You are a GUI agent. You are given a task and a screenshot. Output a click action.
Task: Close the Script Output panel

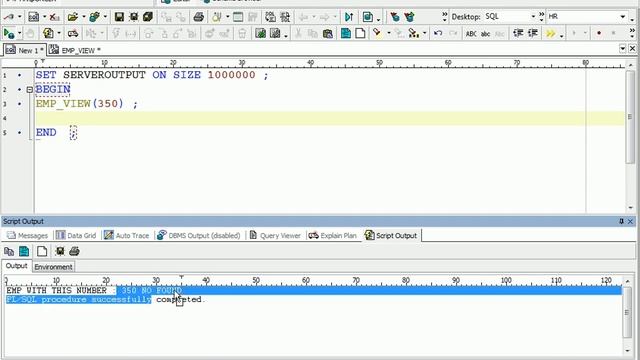tap(631, 221)
